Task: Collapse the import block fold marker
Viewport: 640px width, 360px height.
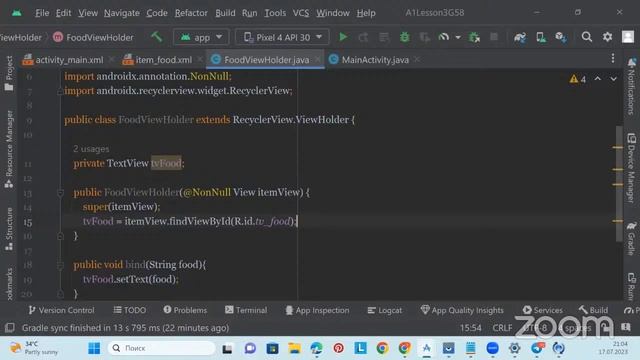Action: click(x=60, y=91)
